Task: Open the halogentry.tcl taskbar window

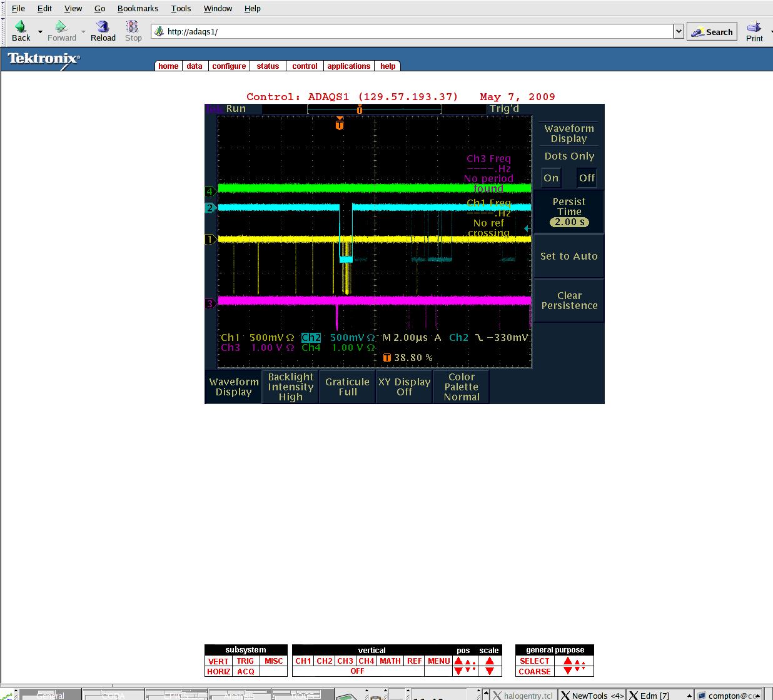Action: tap(524, 695)
